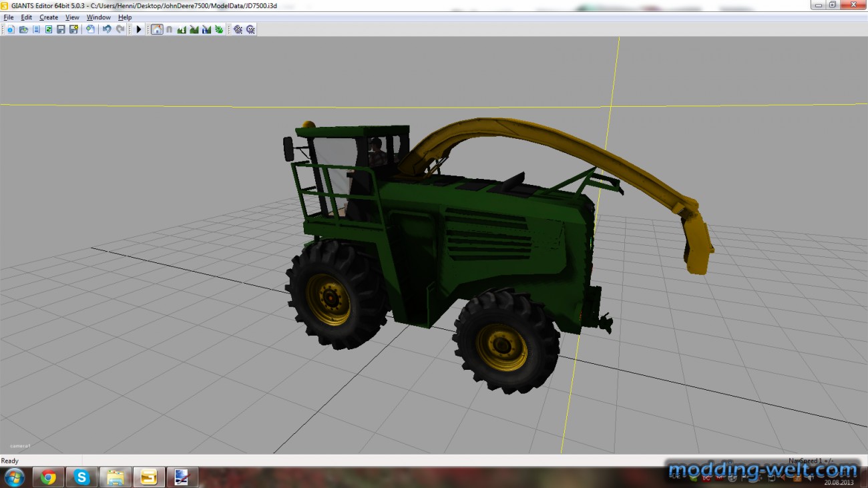Select the terrain sculpt mode icon
868x488 pixels.
[182, 29]
